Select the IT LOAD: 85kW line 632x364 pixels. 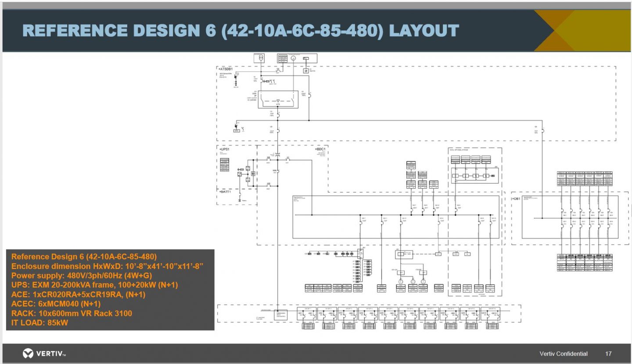click(x=39, y=323)
